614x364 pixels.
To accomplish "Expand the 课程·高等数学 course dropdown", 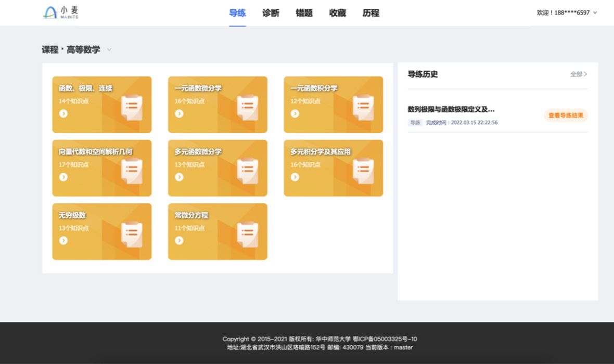I will pos(109,50).
